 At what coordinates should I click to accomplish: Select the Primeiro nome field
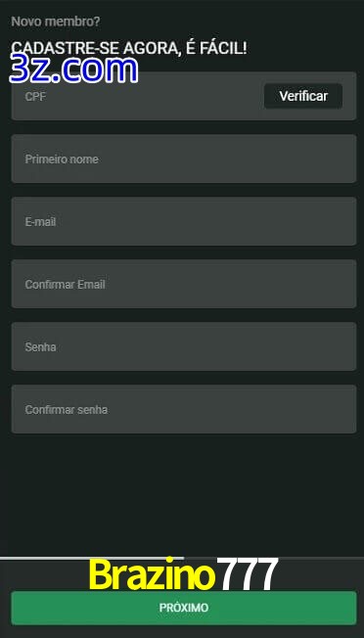(x=184, y=159)
